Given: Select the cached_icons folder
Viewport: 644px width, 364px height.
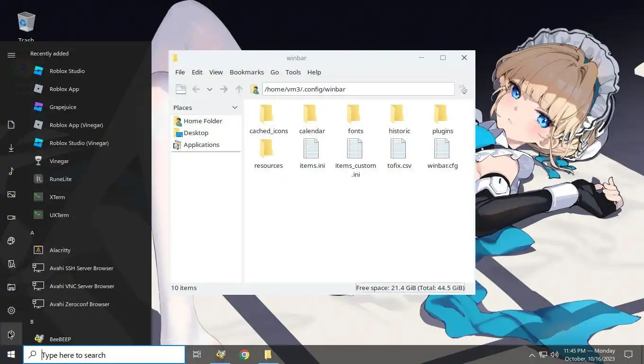Looking at the screenshot, I should [x=268, y=119].
